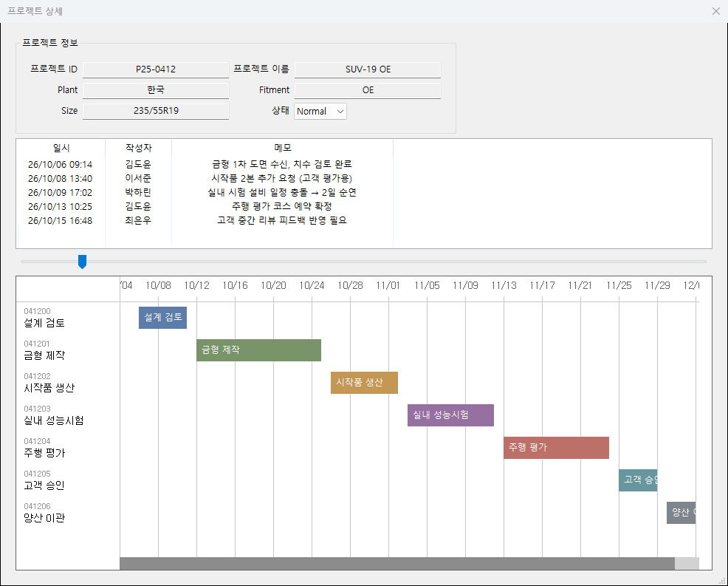Click the 10/20 date header
Image resolution: width=728 pixels, height=586 pixels.
273,285
